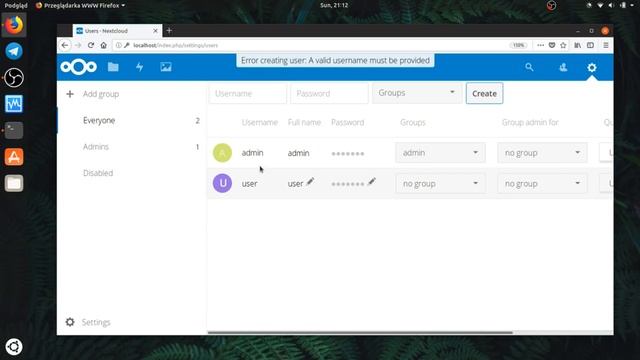Go forward with the Firefox forward arrow
The image size is (640, 360).
(x=78, y=45)
